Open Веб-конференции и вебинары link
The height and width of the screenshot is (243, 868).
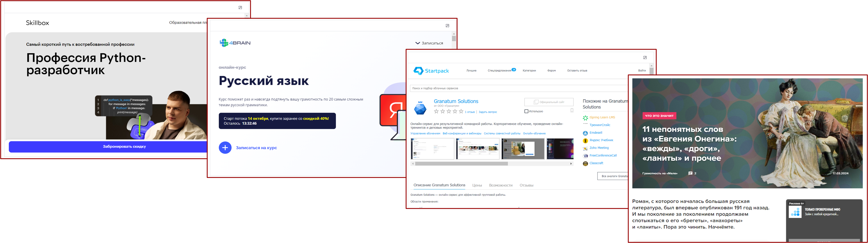(462, 134)
